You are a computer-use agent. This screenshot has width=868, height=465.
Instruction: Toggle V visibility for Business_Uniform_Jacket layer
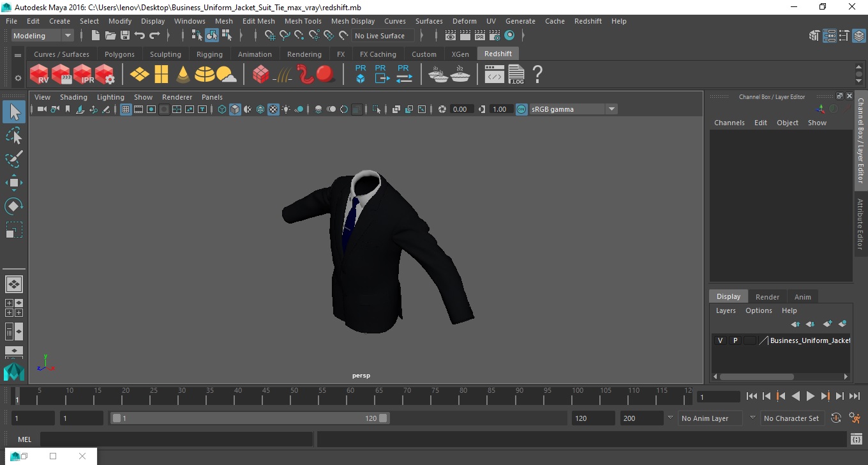(x=720, y=340)
